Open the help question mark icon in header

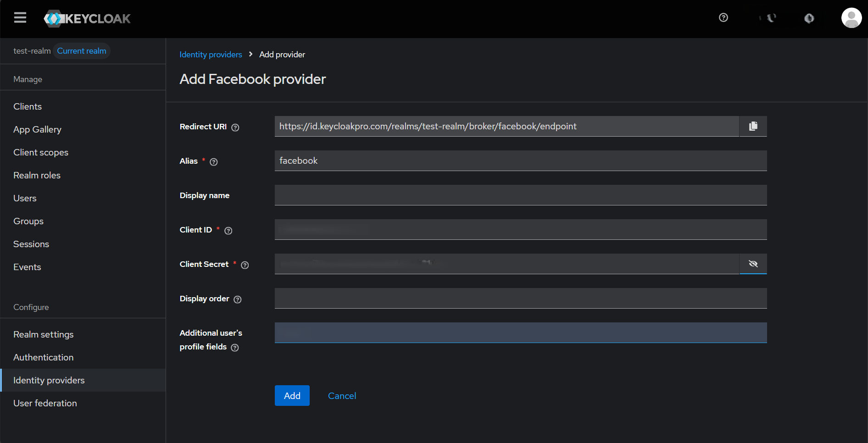[x=723, y=17]
